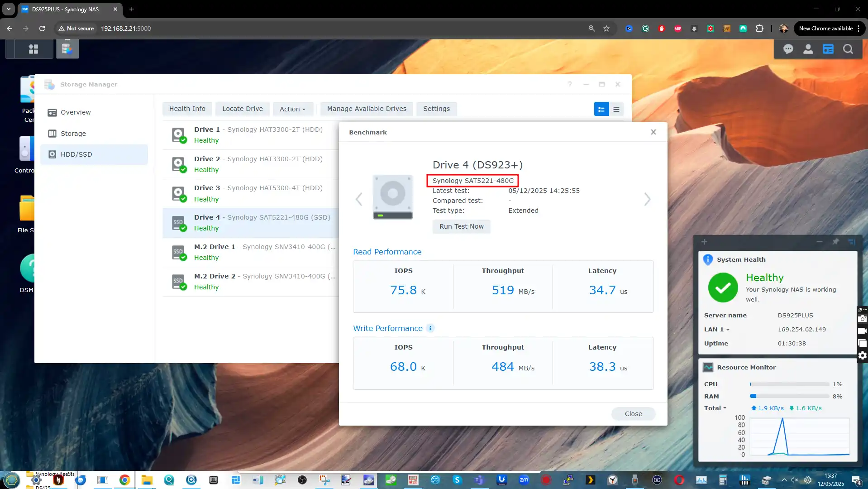Viewport: 868px width, 489px height.
Task: Select M.2 Drive 2 SNV3410-400G row
Action: [251, 282]
